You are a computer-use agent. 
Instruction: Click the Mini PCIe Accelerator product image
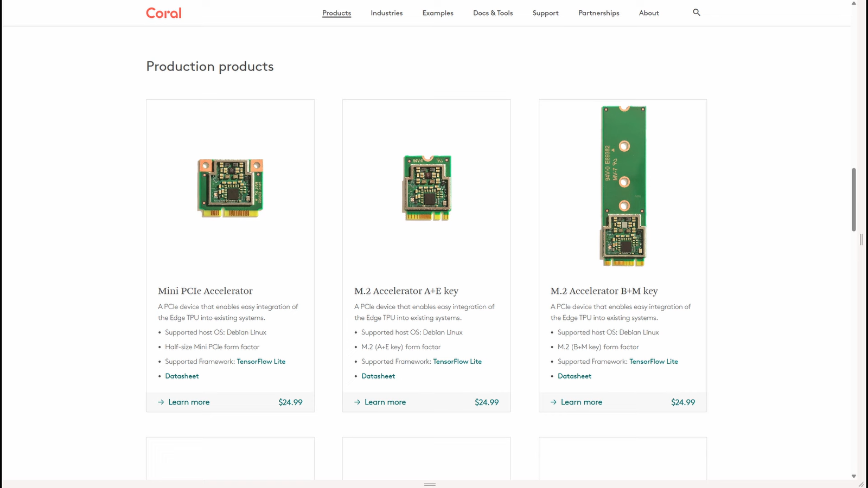tap(230, 188)
